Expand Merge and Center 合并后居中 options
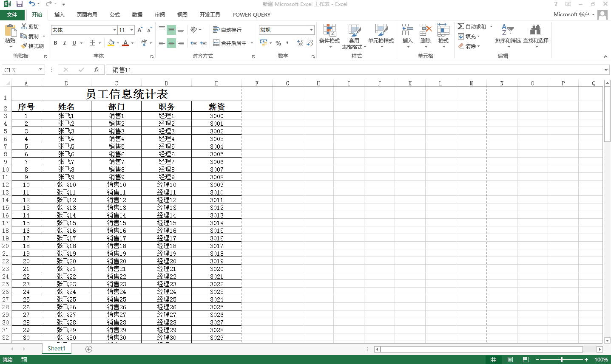611x364 pixels. 252,43
